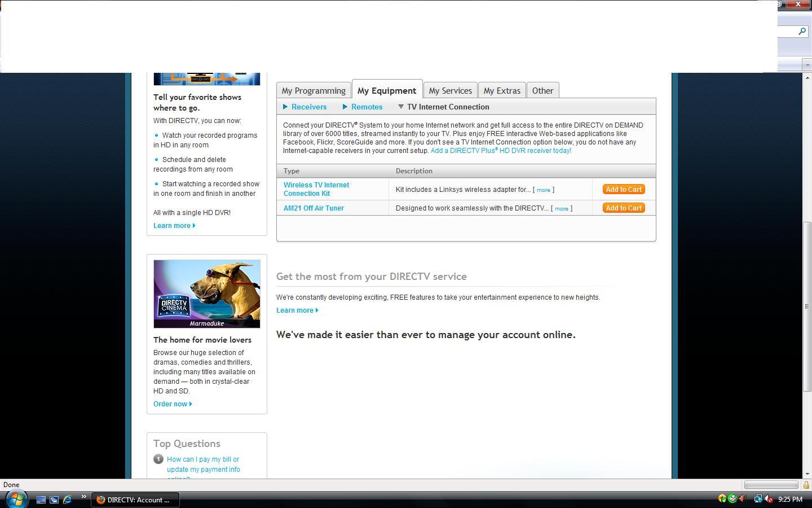Open AM21 Off Air Tuner link
This screenshot has width=812, height=508.
[314, 208]
